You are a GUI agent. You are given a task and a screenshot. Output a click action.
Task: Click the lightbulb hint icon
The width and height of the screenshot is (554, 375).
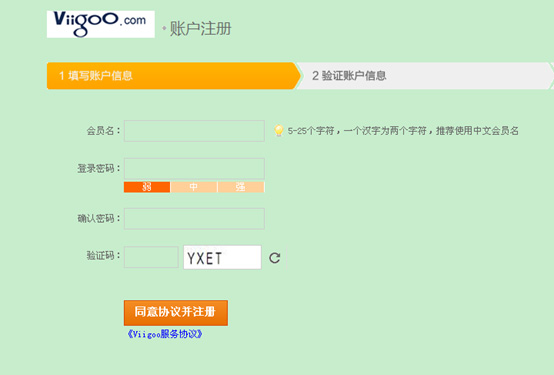pyautogui.click(x=278, y=131)
